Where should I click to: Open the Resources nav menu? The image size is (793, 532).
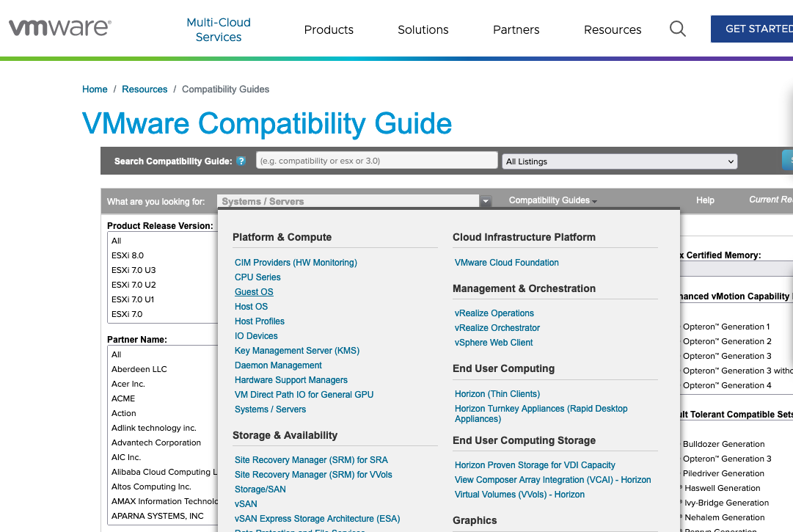point(613,30)
